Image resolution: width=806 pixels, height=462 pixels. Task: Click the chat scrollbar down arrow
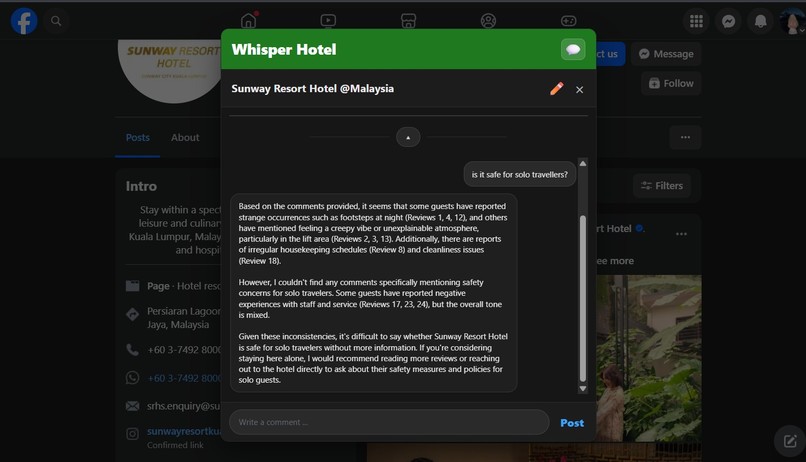[x=582, y=389]
